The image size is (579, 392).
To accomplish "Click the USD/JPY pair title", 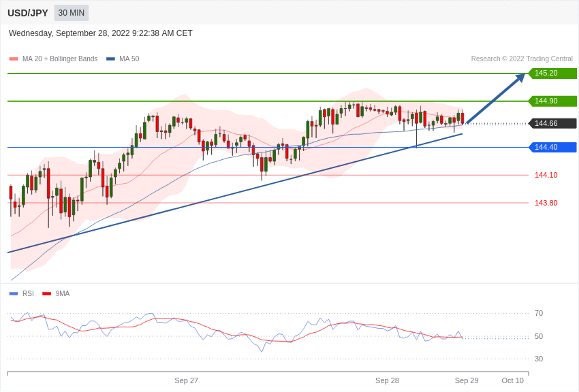I will [x=28, y=13].
